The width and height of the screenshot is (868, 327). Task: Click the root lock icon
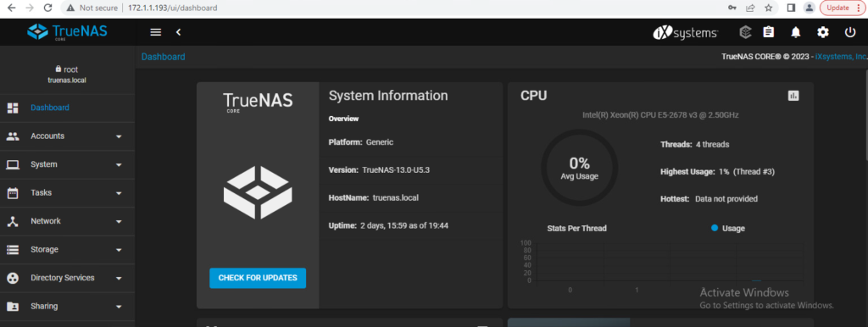pyautogui.click(x=58, y=69)
